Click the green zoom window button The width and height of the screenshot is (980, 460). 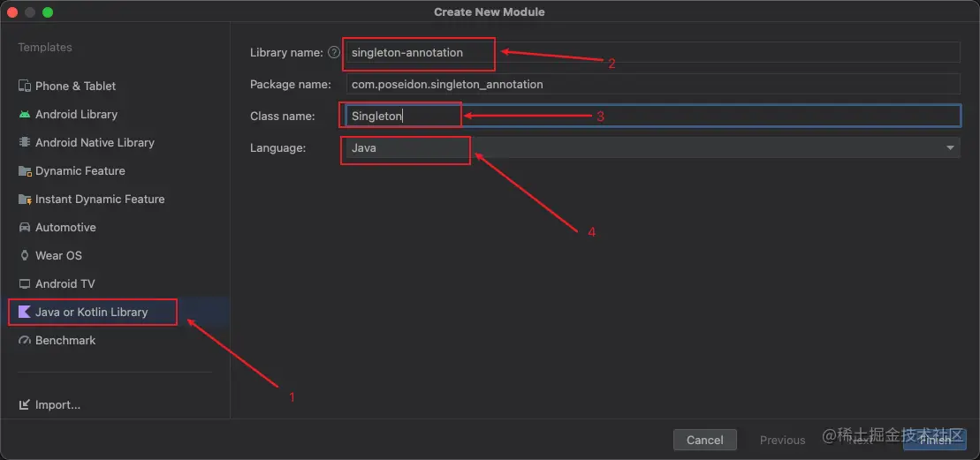tap(48, 11)
